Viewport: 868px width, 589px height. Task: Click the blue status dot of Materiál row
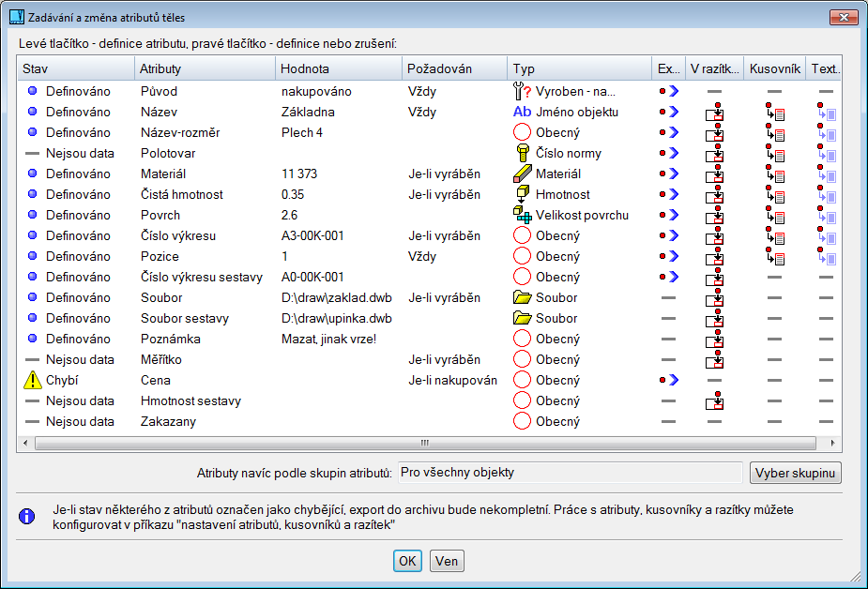click(33, 174)
